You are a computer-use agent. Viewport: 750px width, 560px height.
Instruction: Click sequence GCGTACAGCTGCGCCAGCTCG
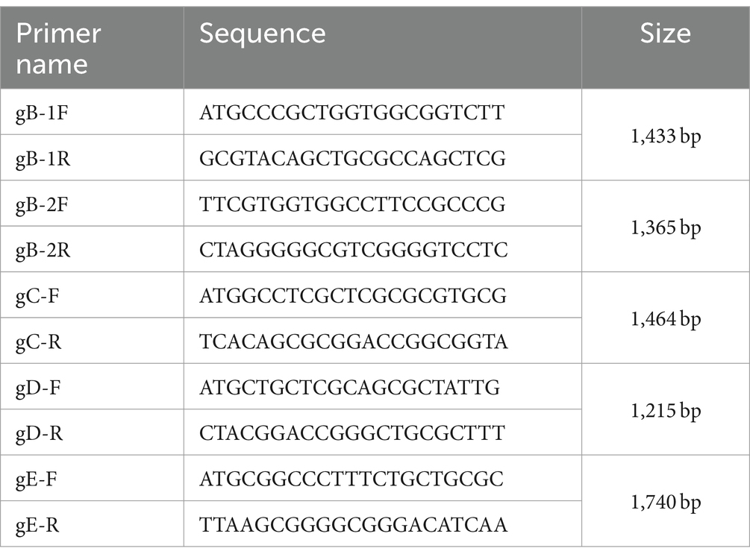pos(352,158)
